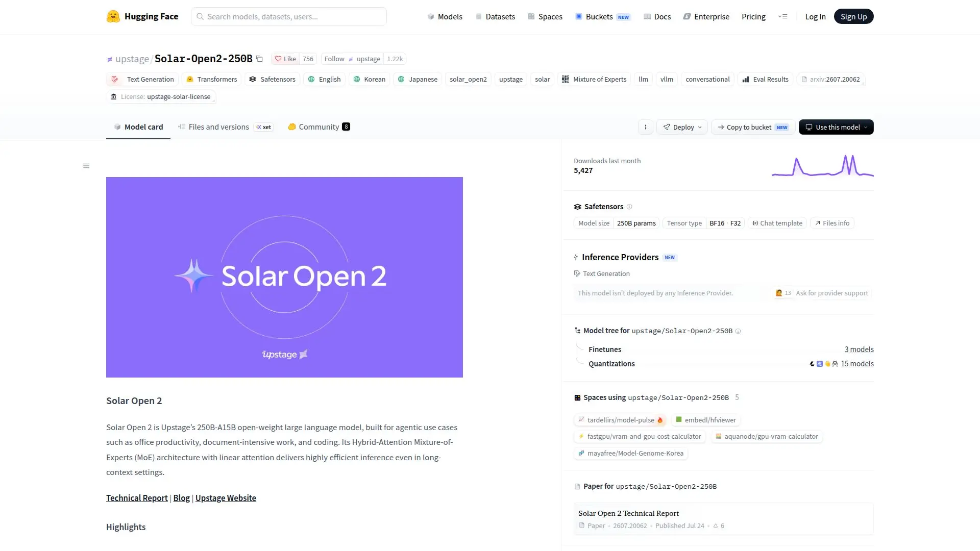Focus the search models input field

pyautogui.click(x=289, y=16)
